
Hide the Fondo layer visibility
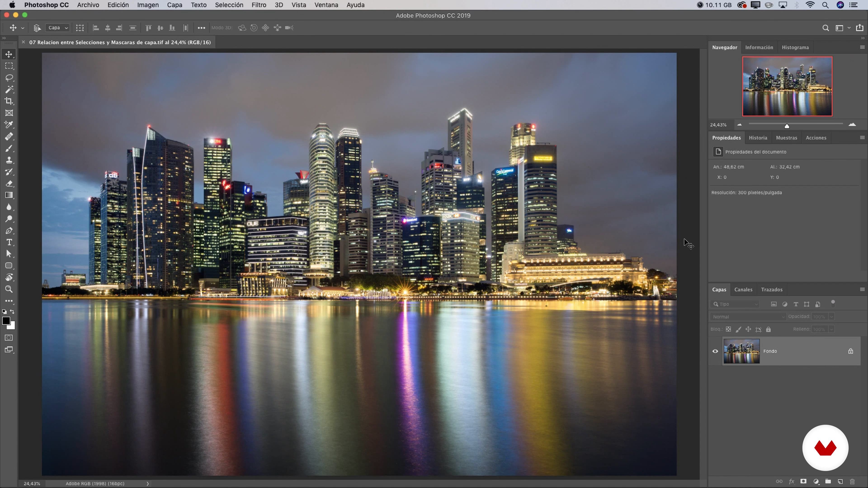tap(715, 351)
